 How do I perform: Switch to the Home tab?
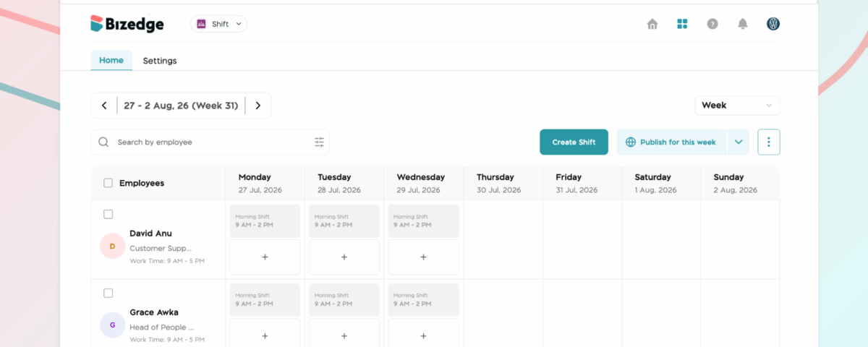coord(111,60)
